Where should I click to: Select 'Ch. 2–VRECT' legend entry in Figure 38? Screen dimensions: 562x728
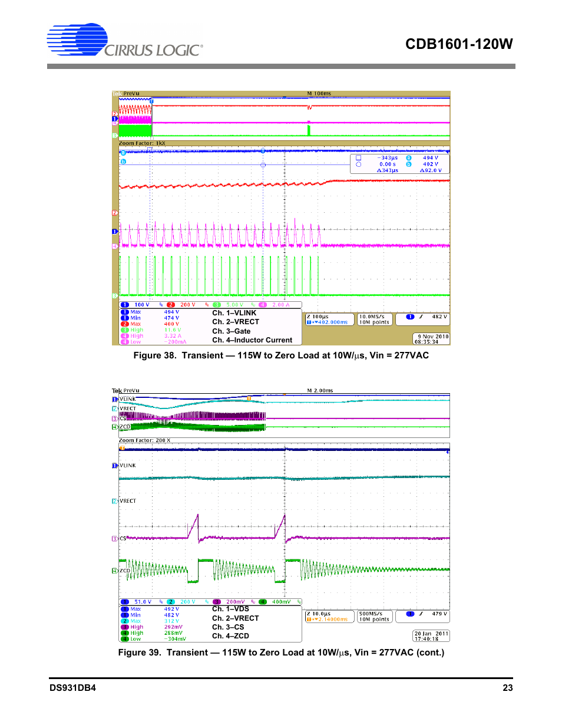(x=236, y=322)
